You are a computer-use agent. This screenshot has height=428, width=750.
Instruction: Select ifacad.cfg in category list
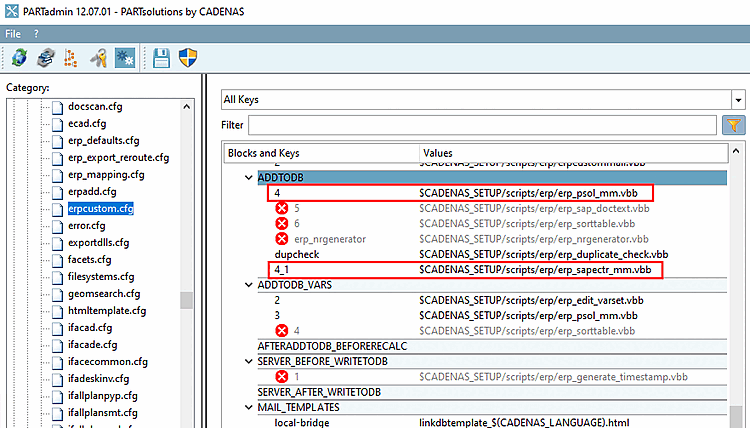[90, 328]
